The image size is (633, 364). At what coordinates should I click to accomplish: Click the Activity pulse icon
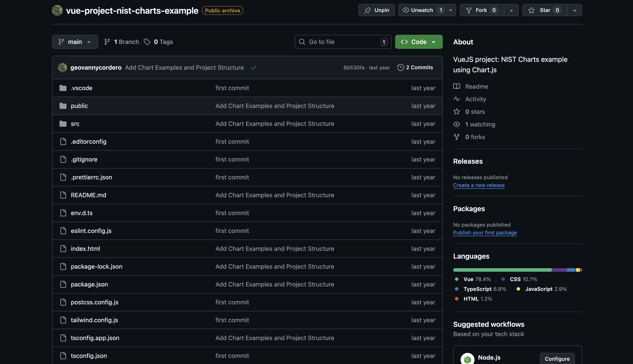tap(456, 99)
